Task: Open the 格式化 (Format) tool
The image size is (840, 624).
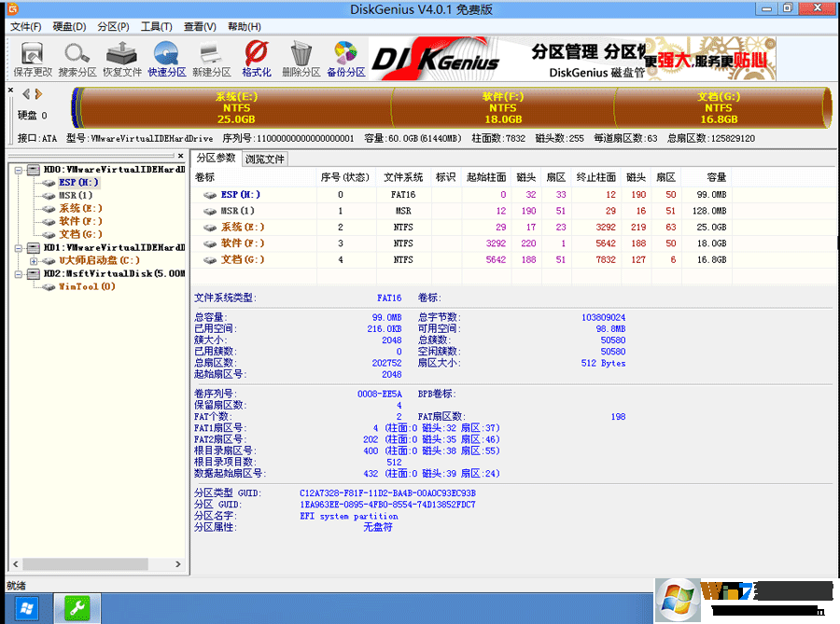Action: coord(256,58)
